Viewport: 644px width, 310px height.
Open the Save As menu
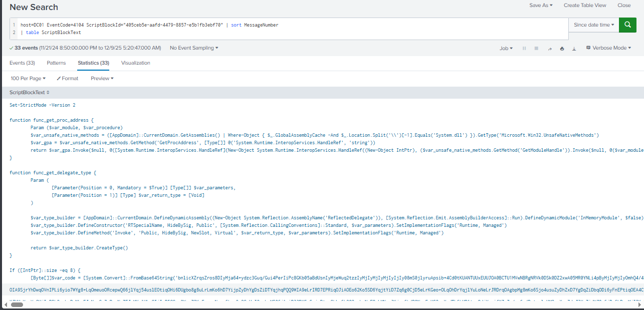[541, 6]
